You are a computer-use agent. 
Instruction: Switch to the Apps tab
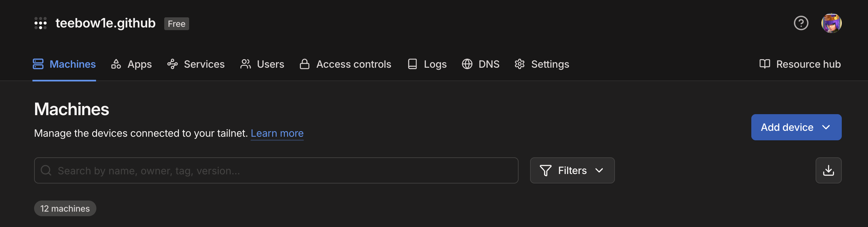(x=131, y=64)
